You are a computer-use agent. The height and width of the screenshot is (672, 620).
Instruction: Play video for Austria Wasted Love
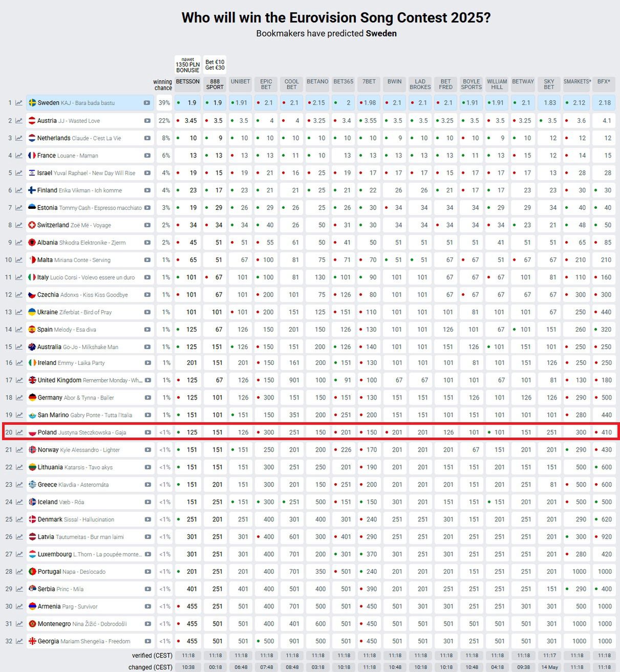coord(147,121)
